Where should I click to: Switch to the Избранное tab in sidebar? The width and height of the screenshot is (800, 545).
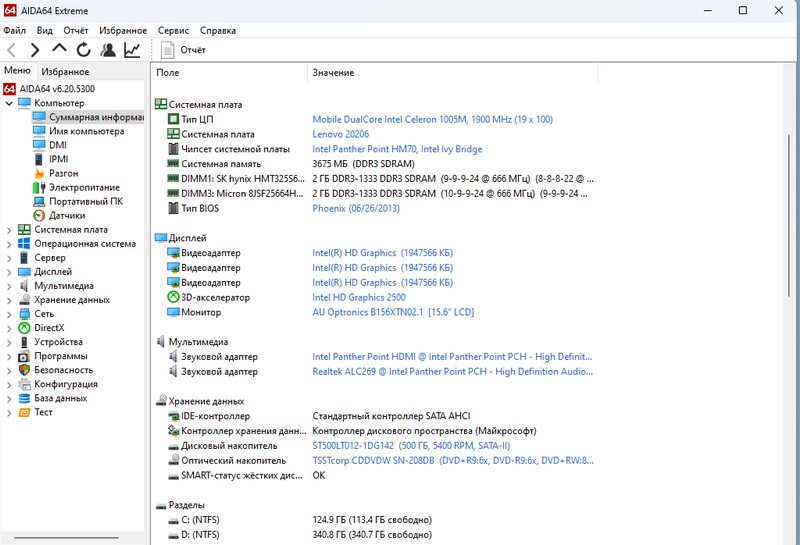65,72
